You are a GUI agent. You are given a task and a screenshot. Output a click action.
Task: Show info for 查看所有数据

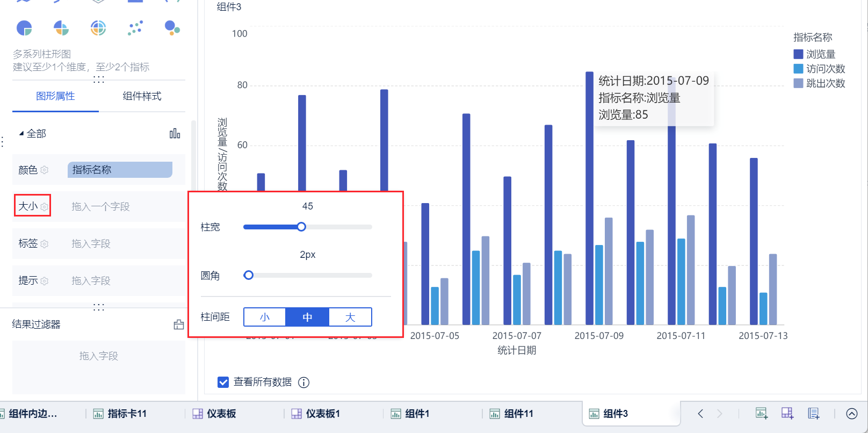(x=304, y=383)
